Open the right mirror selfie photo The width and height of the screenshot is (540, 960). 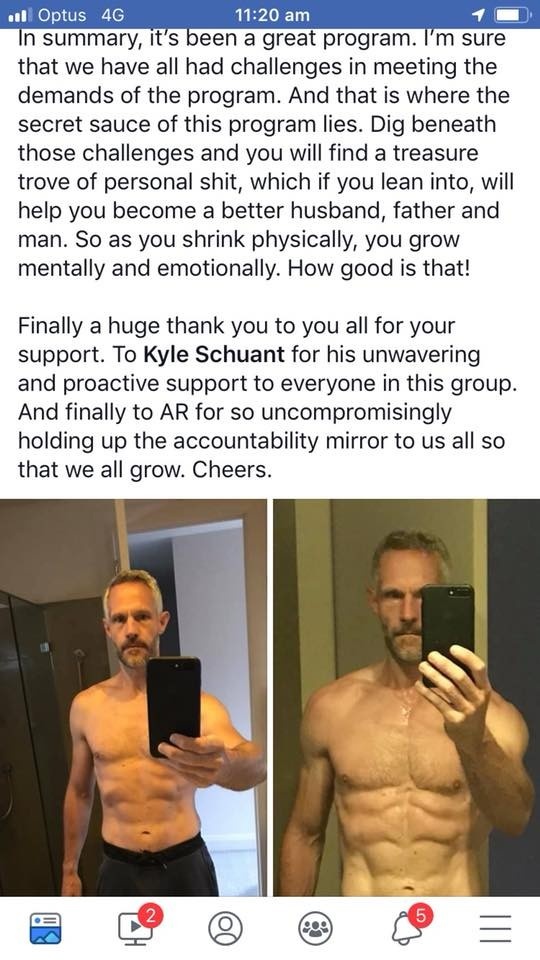(x=407, y=697)
